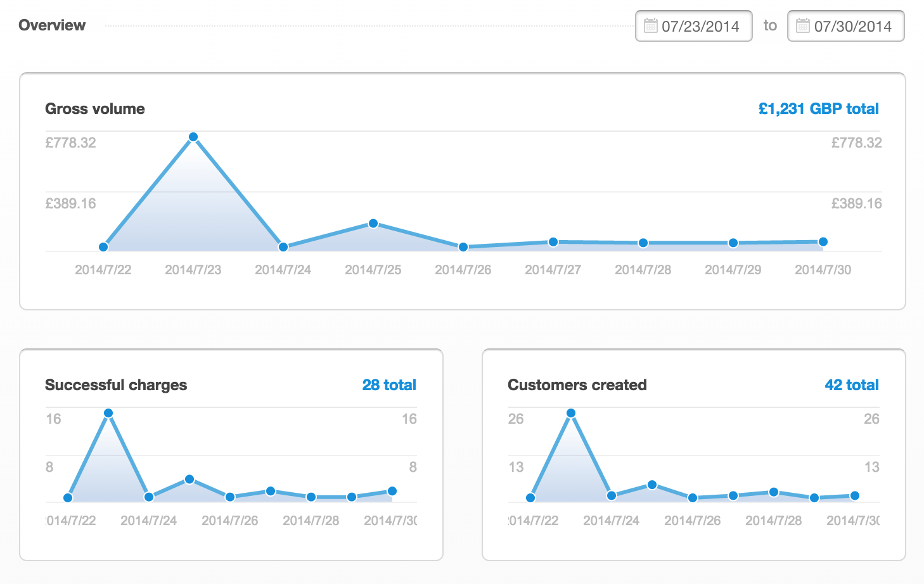Image resolution: width=924 pixels, height=584 pixels.
Task: Select Customers created last point at 2014/7/30
Action: coord(855,496)
